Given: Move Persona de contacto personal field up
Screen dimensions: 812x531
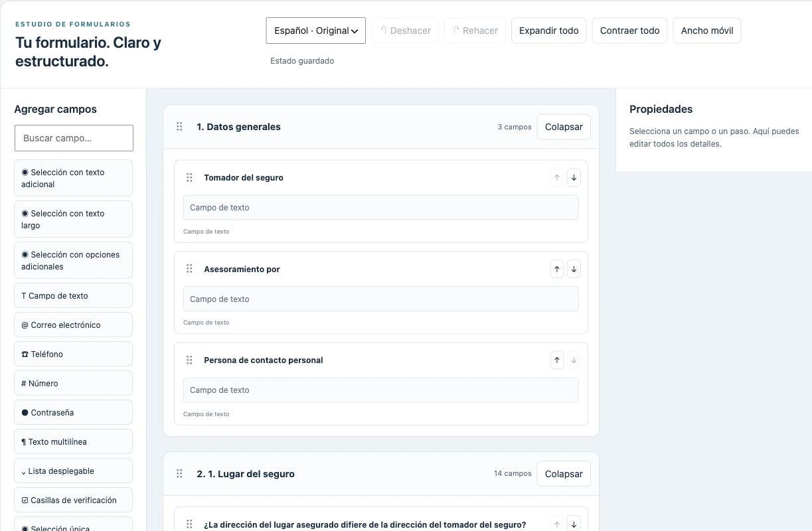Looking at the screenshot, I should pyautogui.click(x=557, y=360).
